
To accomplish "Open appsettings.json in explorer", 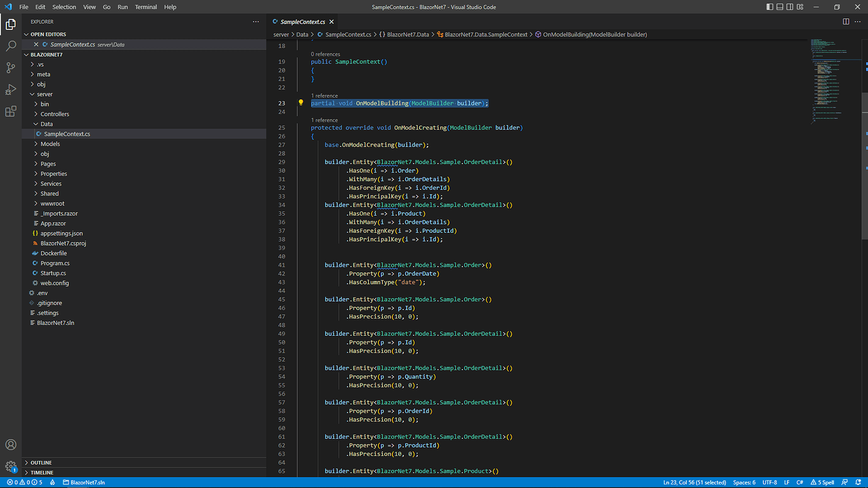I will (x=62, y=233).
